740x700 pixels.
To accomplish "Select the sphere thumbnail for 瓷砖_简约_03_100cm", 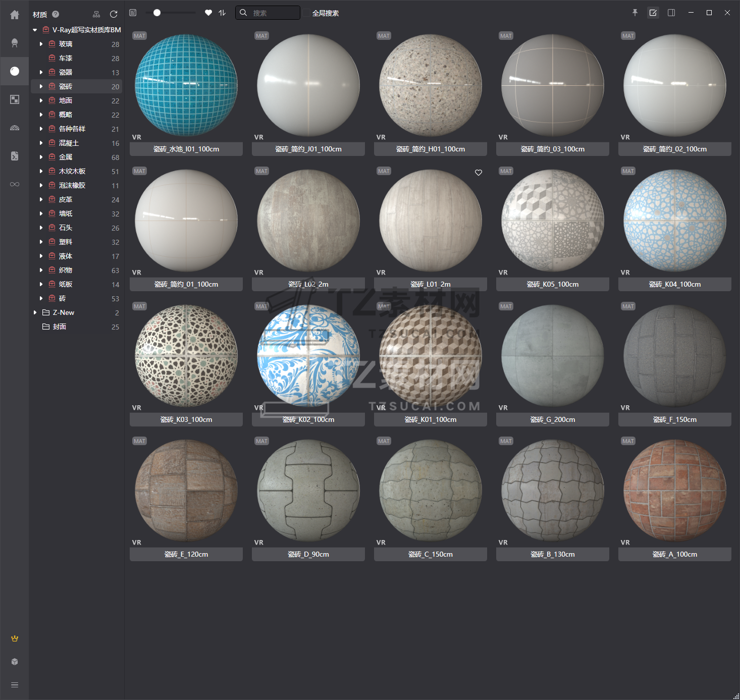I will pos(553,85).
